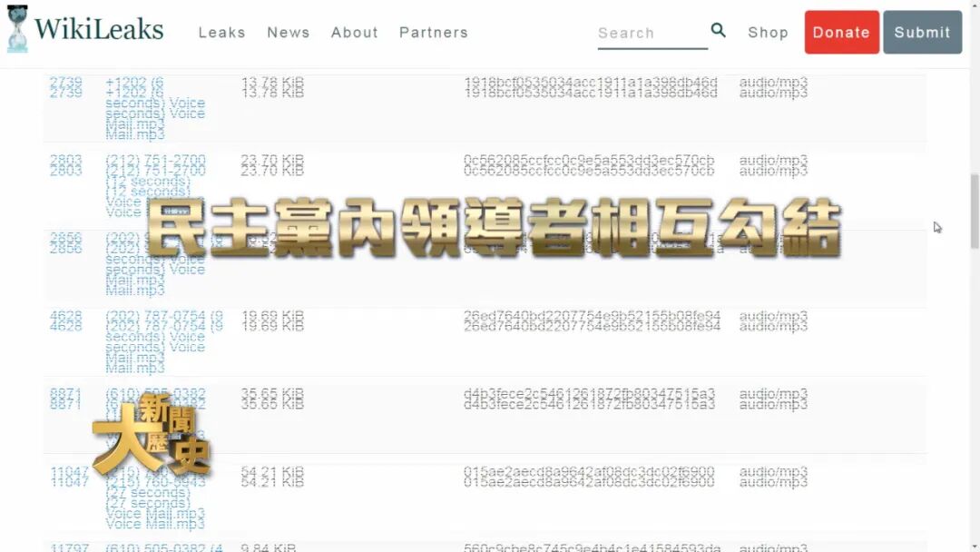Select hash cell in row 8871
The image size is (980, 552).
point(590,399)
